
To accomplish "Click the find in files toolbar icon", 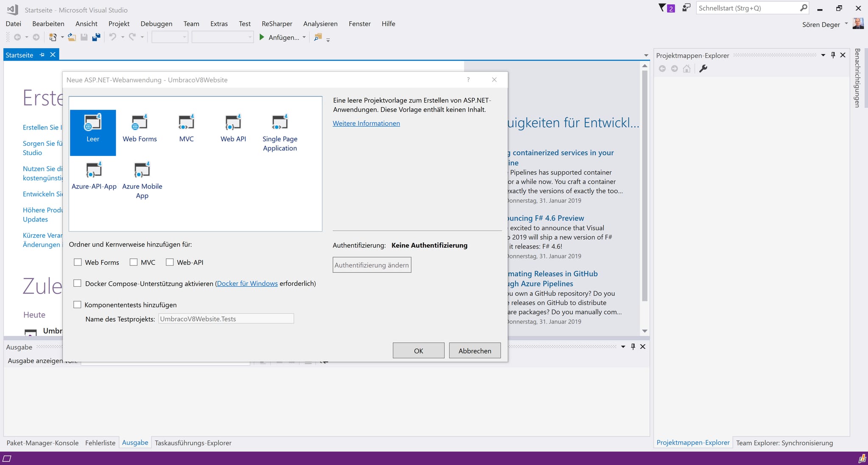I will (318, 37).
